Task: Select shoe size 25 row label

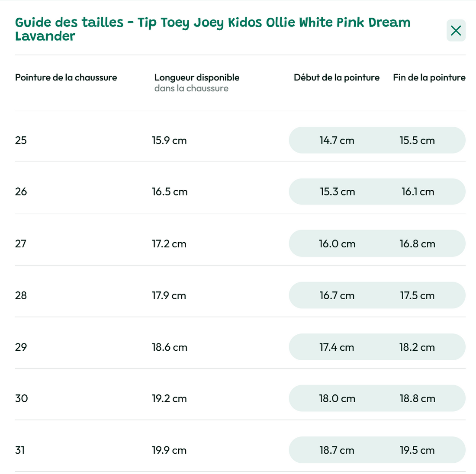Action: [21, 140]
